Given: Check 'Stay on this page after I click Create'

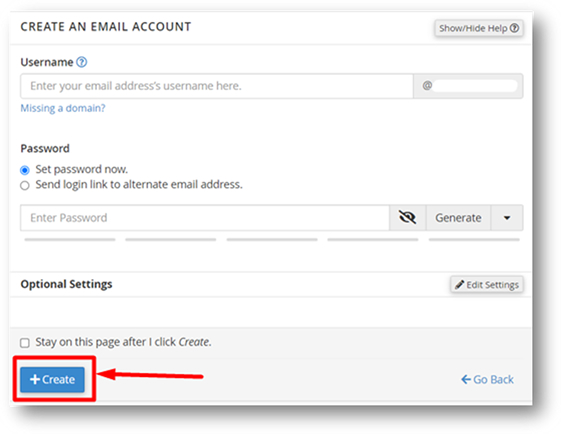Looking at the screenshot, I should pyautogui.click(x=25, y=343).
